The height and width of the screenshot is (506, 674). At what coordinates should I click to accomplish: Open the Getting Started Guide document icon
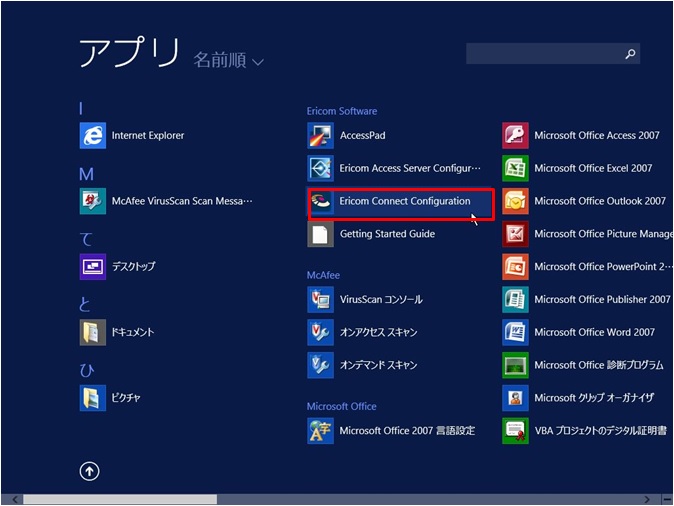click(x=320, y=234)
